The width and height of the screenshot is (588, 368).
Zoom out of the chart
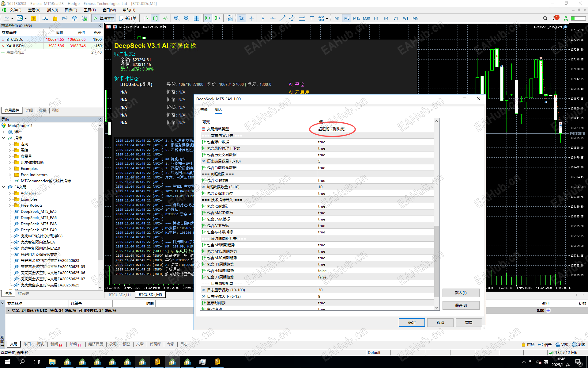(187, 18)
